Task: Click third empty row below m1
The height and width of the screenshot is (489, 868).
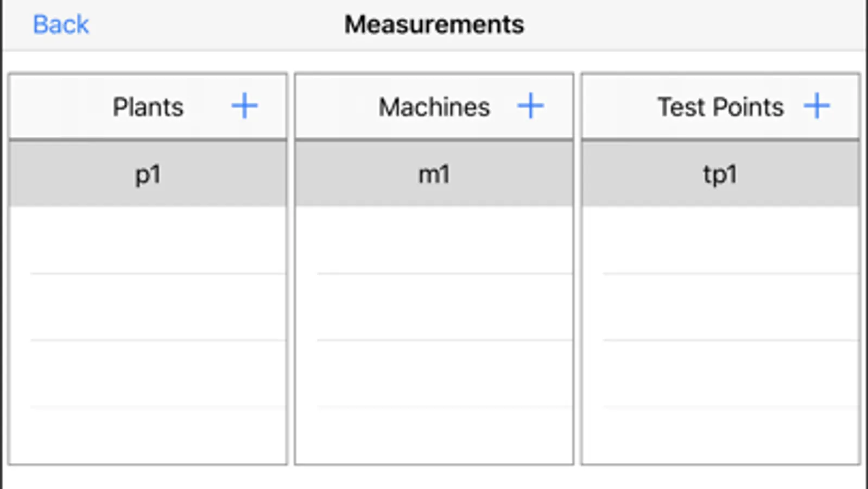Action: (434, 373)
